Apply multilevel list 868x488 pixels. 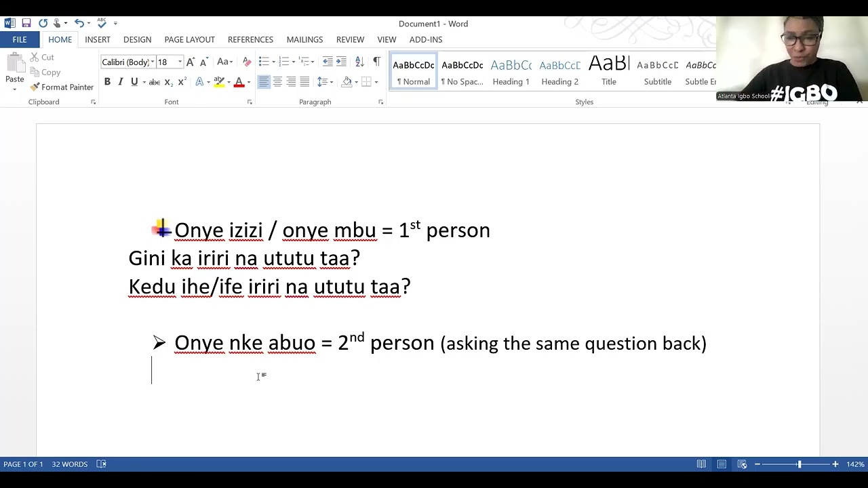point(304,62)
